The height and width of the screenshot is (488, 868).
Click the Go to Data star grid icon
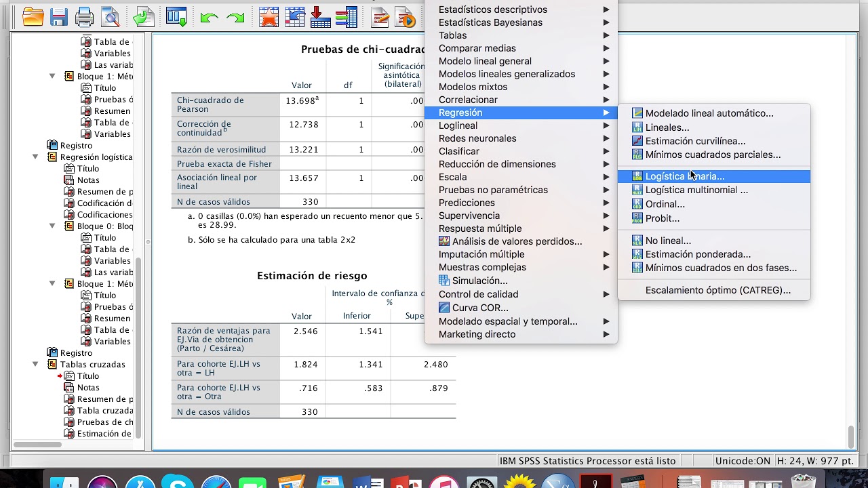269,17
